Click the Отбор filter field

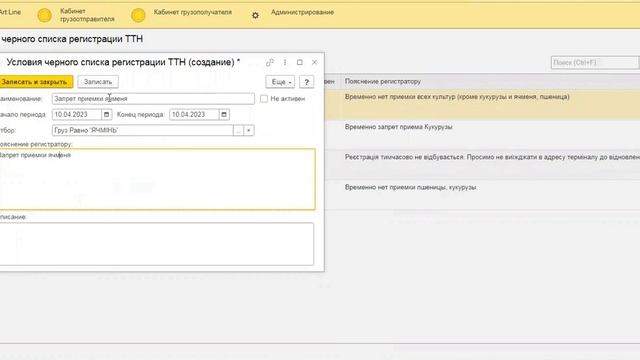click(142, 131)
